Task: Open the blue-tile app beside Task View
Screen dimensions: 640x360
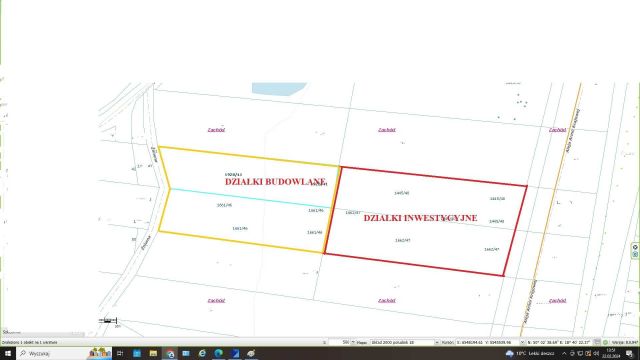Action: (137, 353)
